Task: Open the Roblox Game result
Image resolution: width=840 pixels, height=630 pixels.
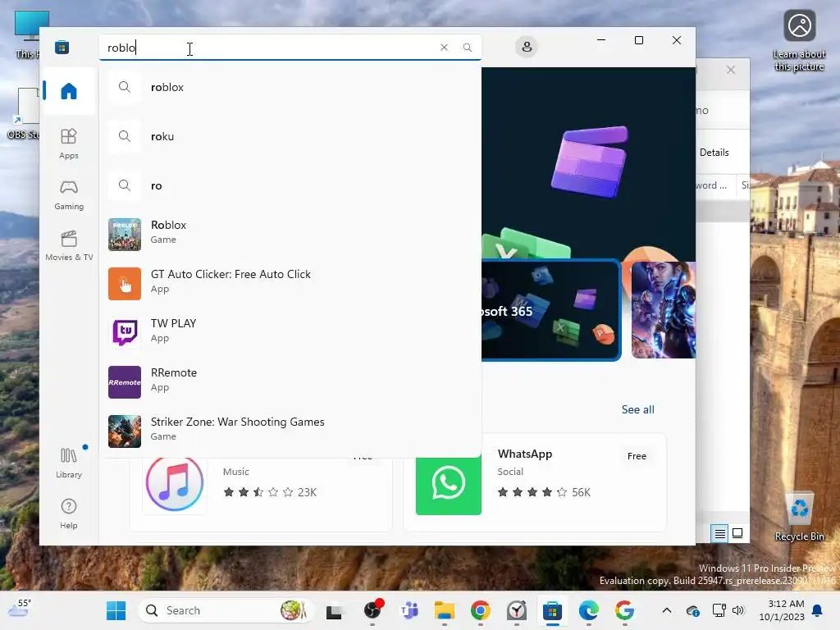Action: pyautogui.click(x=290, y=234)
